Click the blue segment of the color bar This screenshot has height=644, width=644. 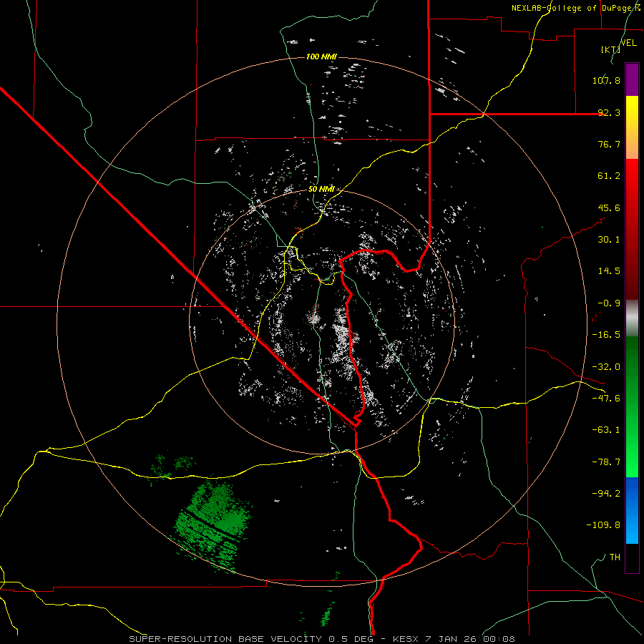tap(632, 510)
